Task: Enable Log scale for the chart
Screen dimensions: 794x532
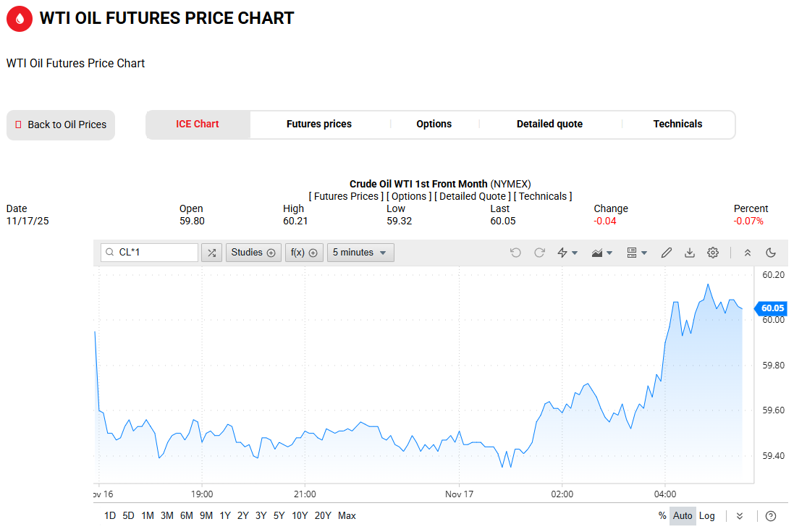Action: tap(707, 516)
